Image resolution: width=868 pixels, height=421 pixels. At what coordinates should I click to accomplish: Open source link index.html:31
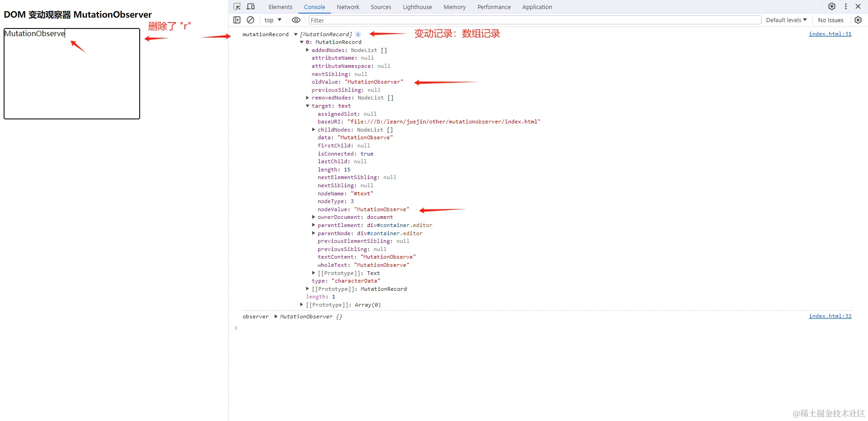pyautogui.click(x=830, y=34)
